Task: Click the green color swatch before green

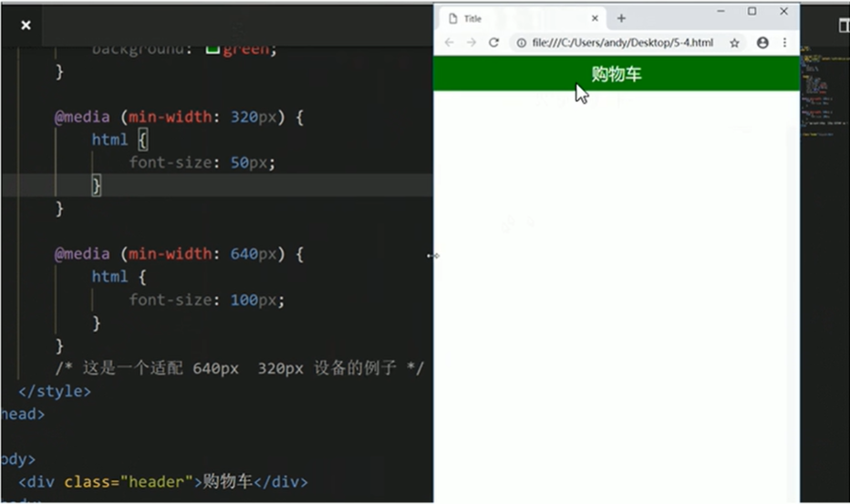Action: [x=212, y=49]
